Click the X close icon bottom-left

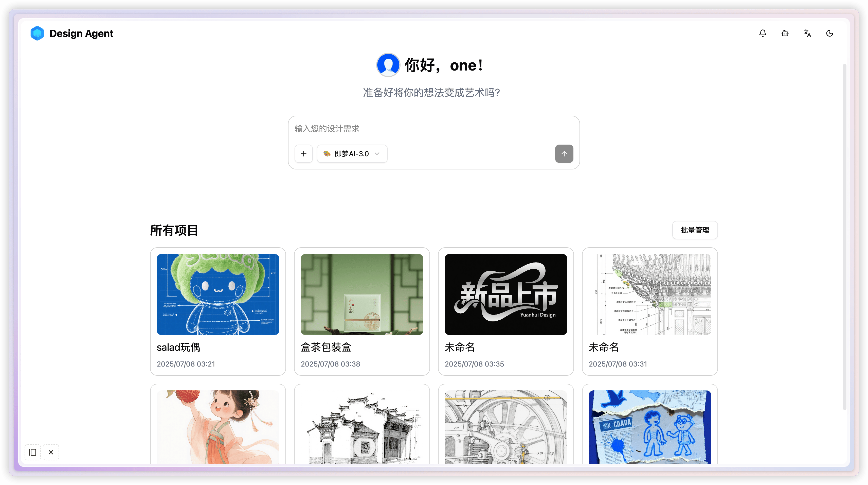[51, 452]
